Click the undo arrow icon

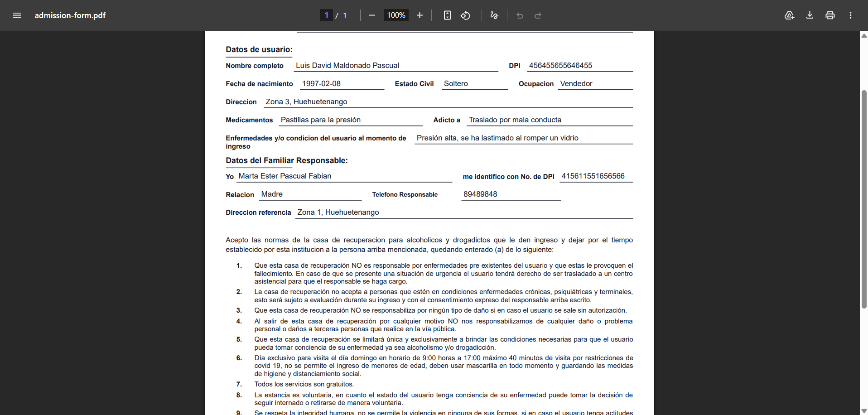(x=520, y=15)
